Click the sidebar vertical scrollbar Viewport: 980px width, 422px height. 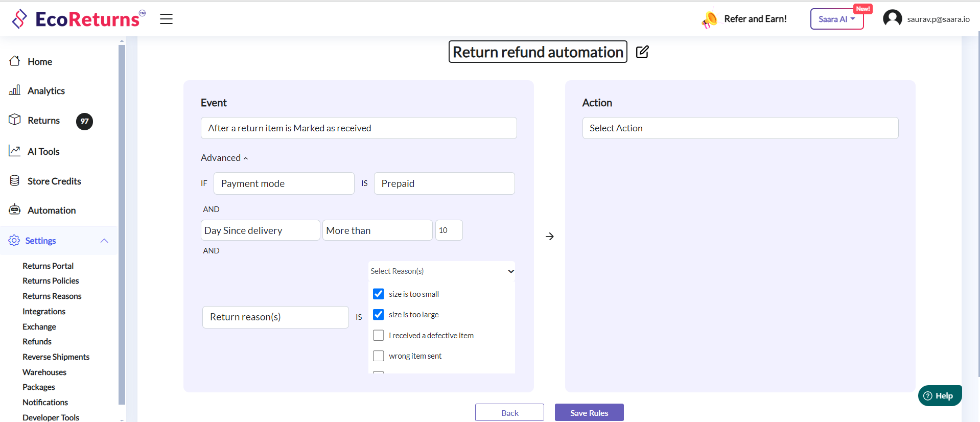click(x=122, y=225)
